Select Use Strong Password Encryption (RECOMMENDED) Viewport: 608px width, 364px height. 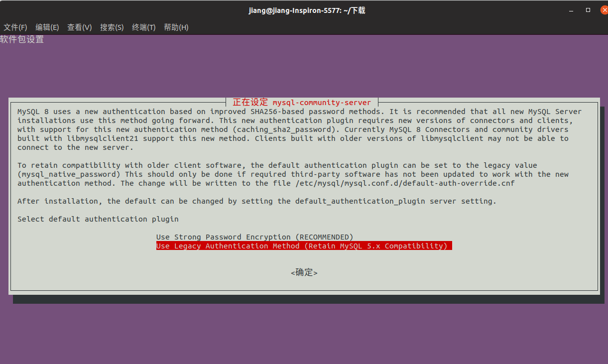pyautogui.click(x=254, y=237)
